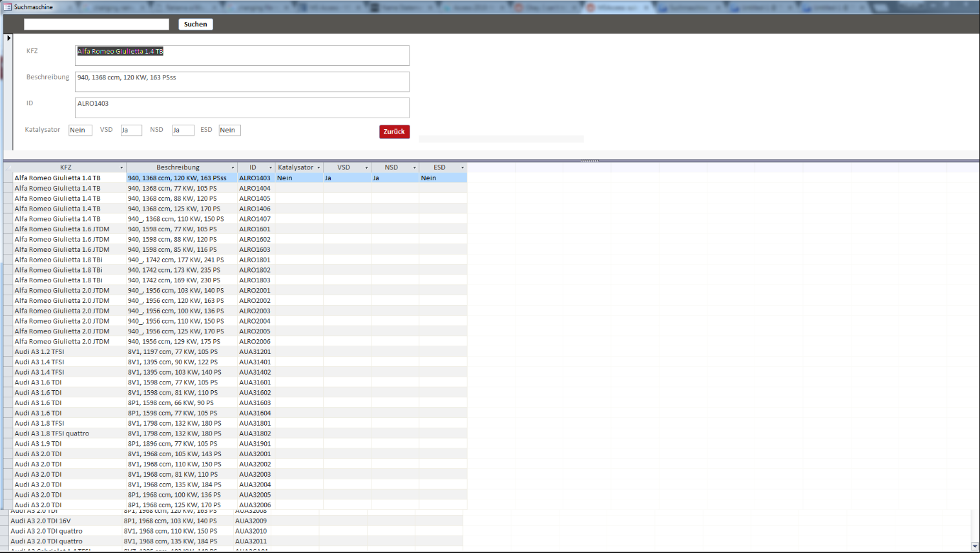Image resolution: width=980 pixels, height=553 pixels.
Task: Click the Audi A3 2.0 TDI 16V cell
Action: (x=65, y=521)
